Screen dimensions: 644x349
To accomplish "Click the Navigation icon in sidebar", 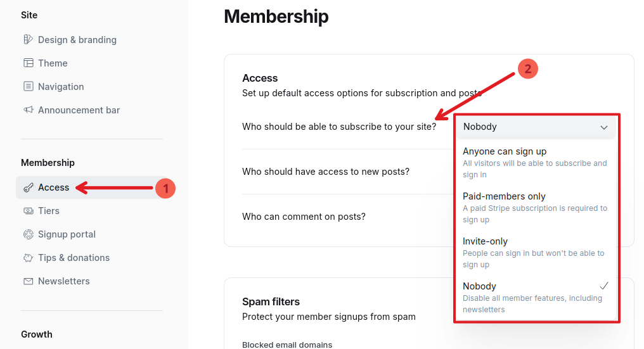I will click(28, 87).
